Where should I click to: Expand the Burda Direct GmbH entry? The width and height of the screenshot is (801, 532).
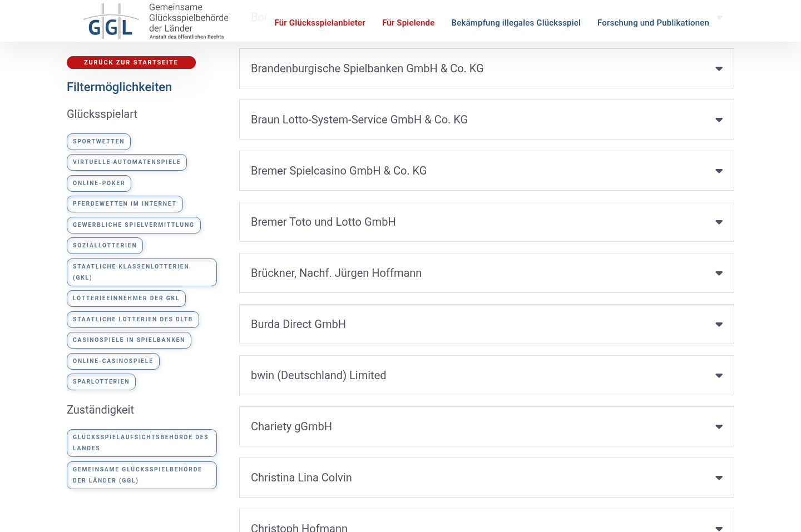tap(487, 324)
